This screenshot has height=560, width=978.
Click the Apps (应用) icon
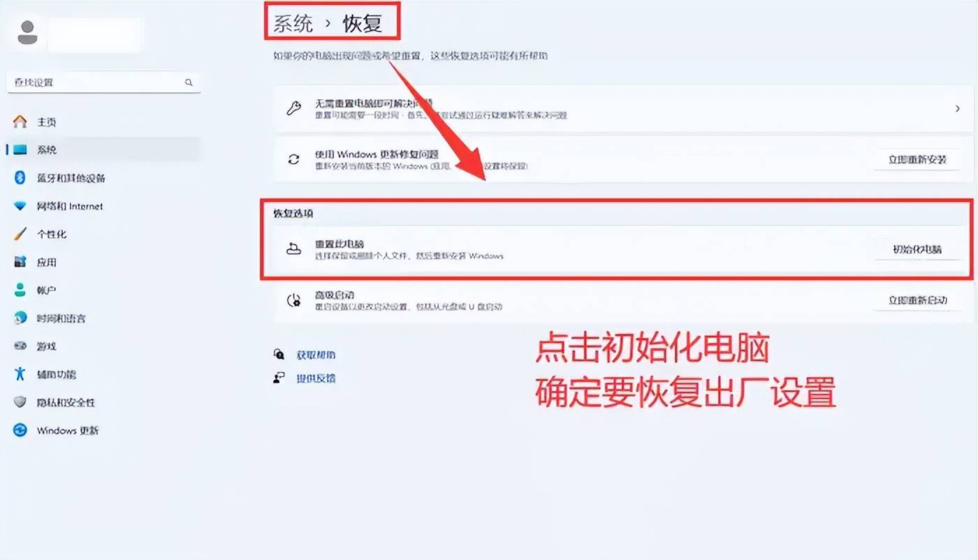coord(20,262)
